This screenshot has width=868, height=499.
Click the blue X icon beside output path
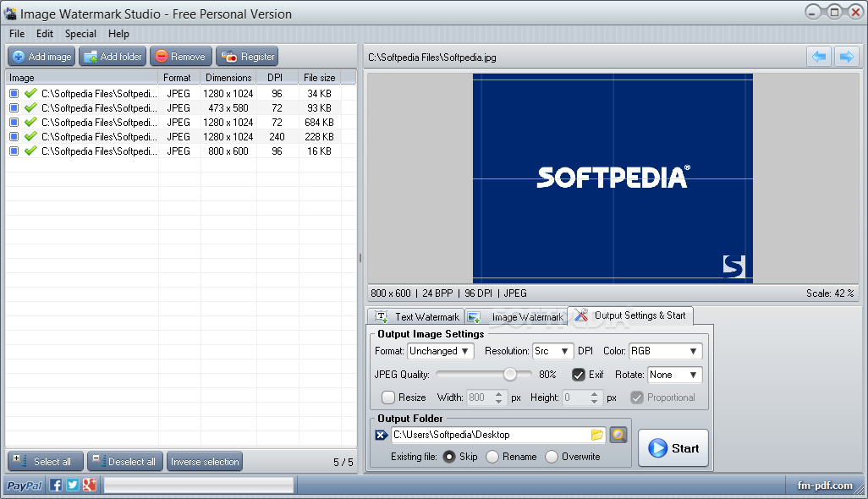[x=381, y=435]
